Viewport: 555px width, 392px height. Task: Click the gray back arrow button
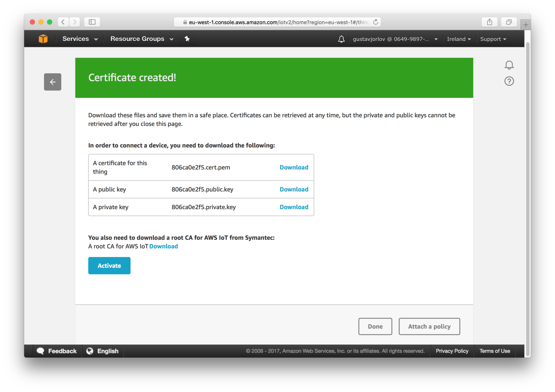[x=53, y=82]
